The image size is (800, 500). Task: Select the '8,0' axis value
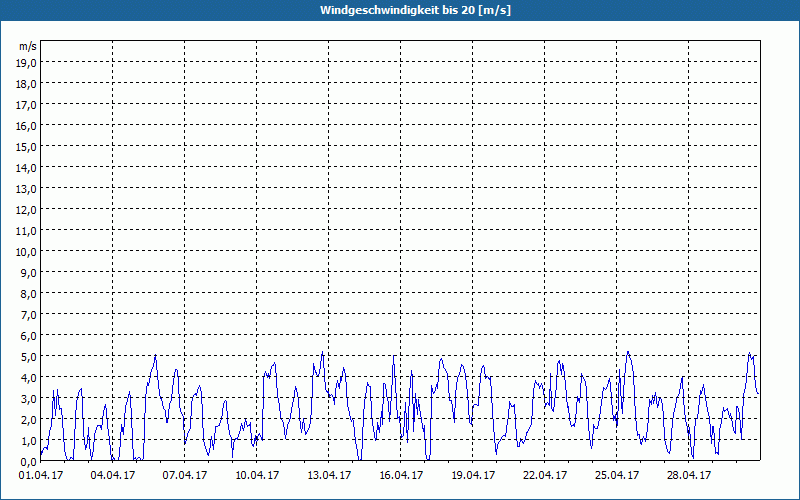click(x=29, y=293)
